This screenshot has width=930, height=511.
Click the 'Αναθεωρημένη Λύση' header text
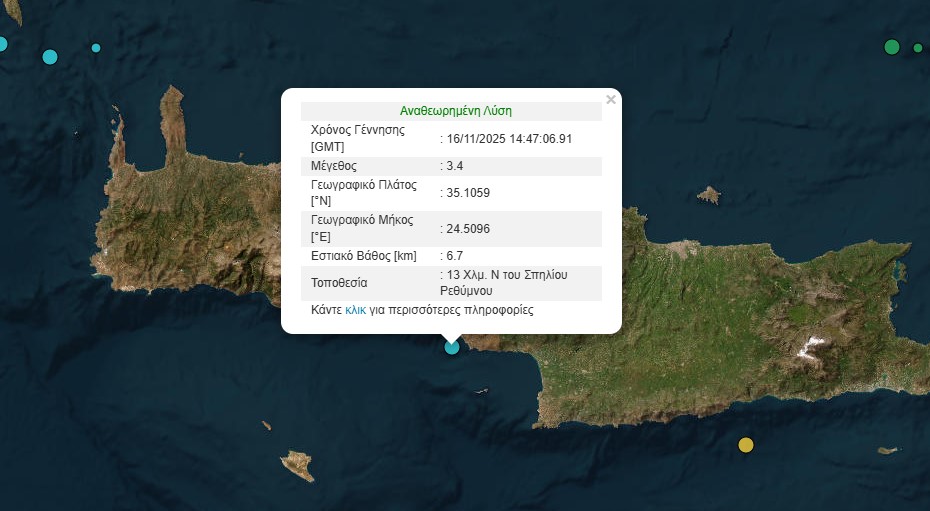pyautogui.click(x=456, y=111)
